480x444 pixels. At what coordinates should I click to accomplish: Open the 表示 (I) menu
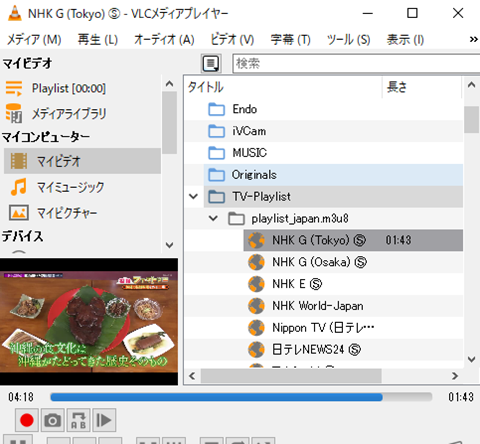coord(405,40)
